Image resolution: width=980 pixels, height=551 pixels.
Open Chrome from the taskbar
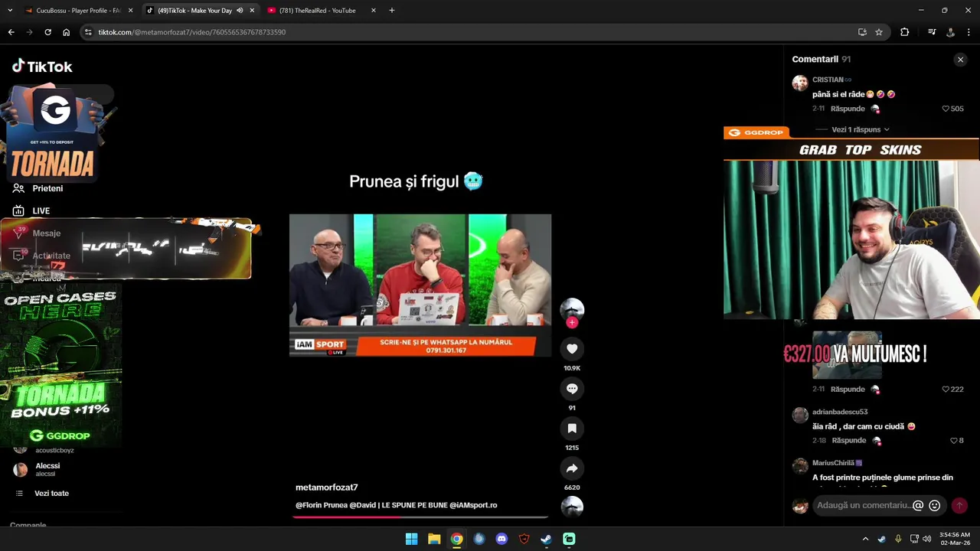click(456, 539)
